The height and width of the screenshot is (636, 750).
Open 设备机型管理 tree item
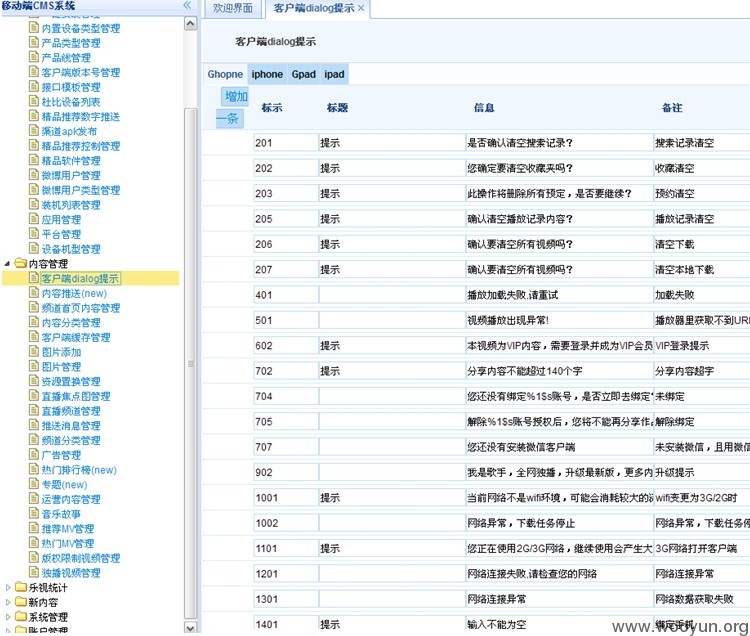point(71,249)
